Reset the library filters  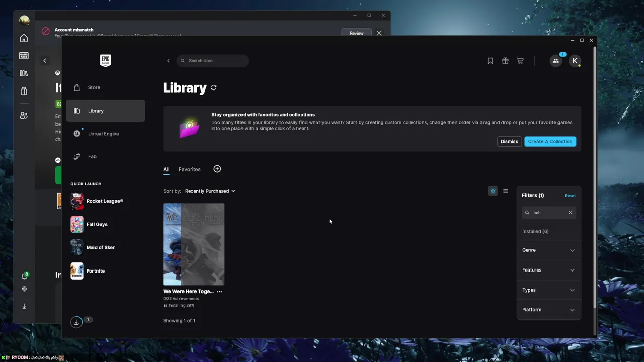tap(570, 196)
